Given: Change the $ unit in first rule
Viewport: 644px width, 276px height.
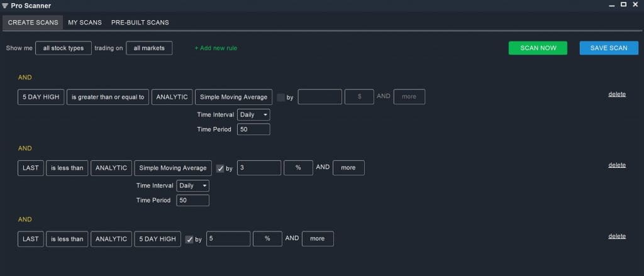Looking at the screenshot, I should (359, 97).
